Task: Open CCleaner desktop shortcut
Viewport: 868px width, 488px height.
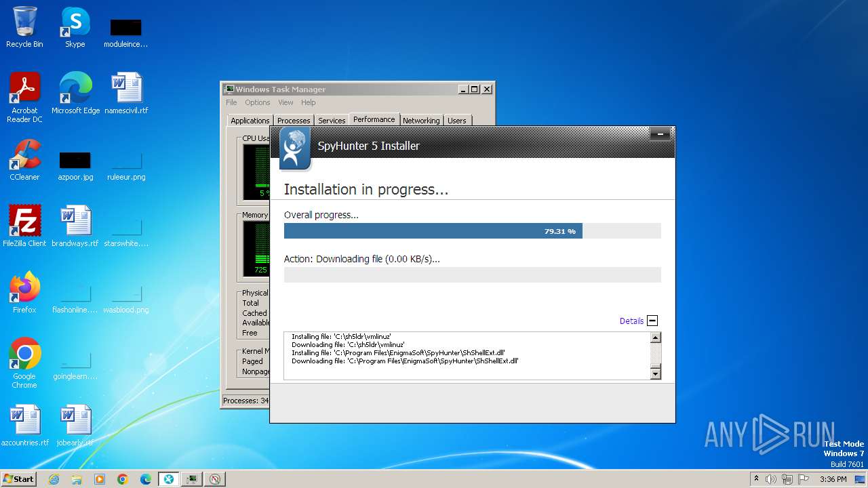Action: [24, 160]
